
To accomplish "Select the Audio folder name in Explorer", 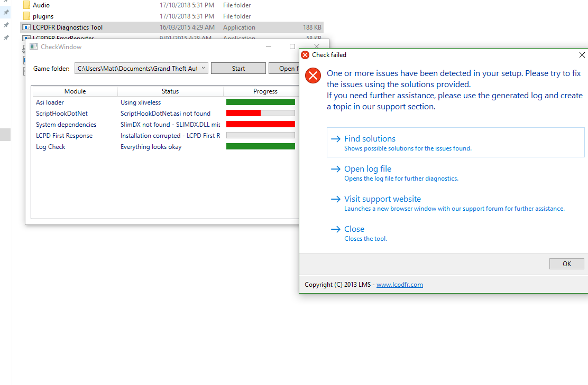I will 41,5.
